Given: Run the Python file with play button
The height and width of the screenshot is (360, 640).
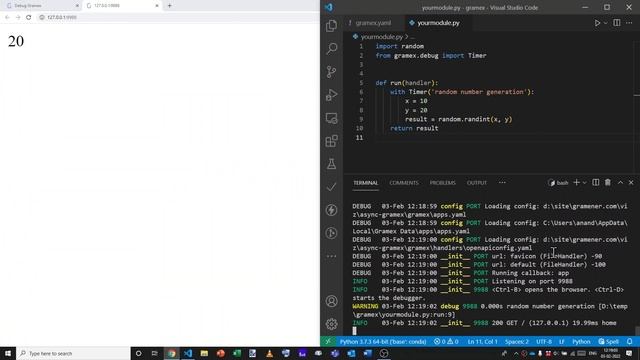Looking at the screenshot, I should pos(597,23).
